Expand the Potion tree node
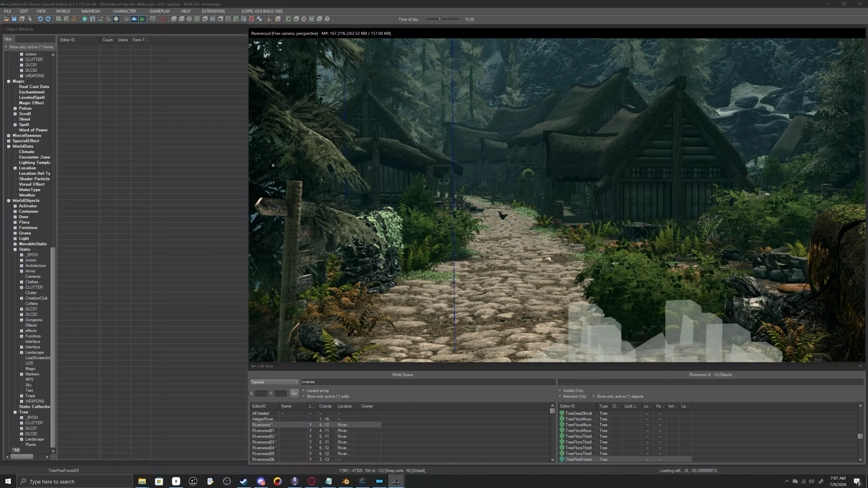This screenshot has width=868, height=488. pyautogui.click(x=15, y=108)
